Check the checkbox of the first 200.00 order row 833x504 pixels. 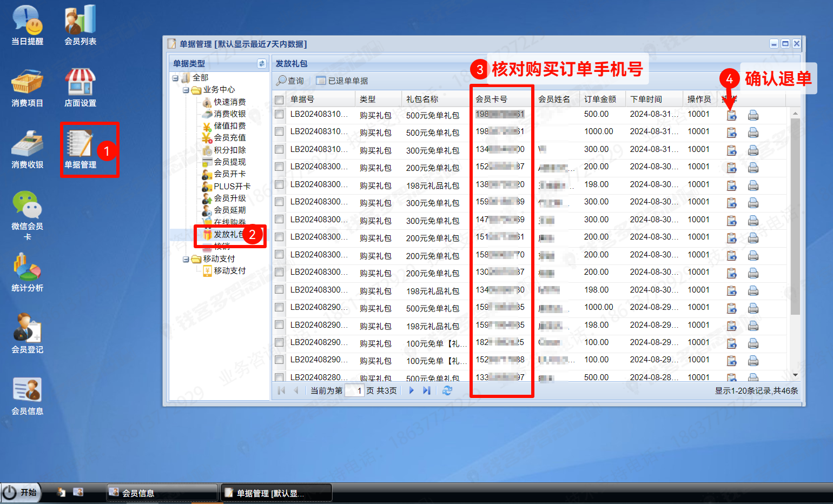click(x=279, y=167)
